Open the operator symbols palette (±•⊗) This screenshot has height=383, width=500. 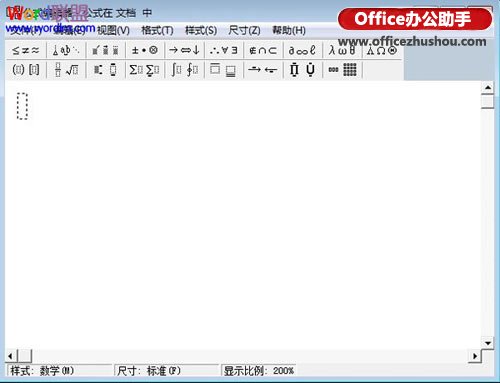[144, 50]
